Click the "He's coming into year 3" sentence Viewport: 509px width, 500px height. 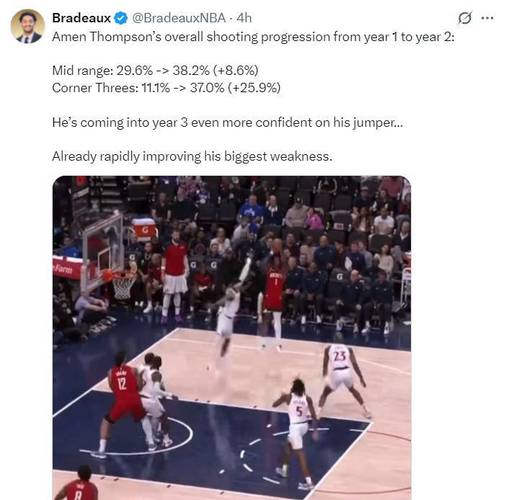227,123
